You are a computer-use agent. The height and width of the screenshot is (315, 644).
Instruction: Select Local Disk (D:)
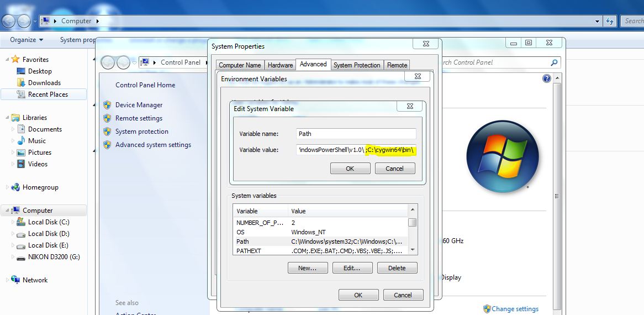pos(49,233)
